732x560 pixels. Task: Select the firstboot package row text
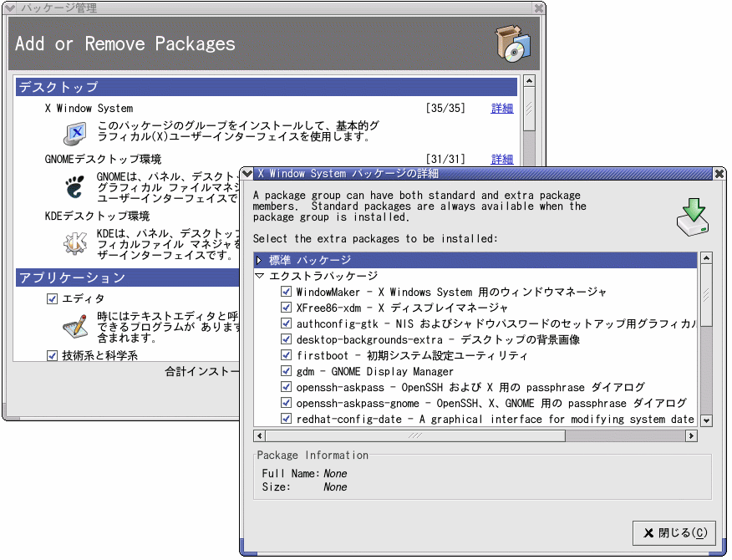412,355
